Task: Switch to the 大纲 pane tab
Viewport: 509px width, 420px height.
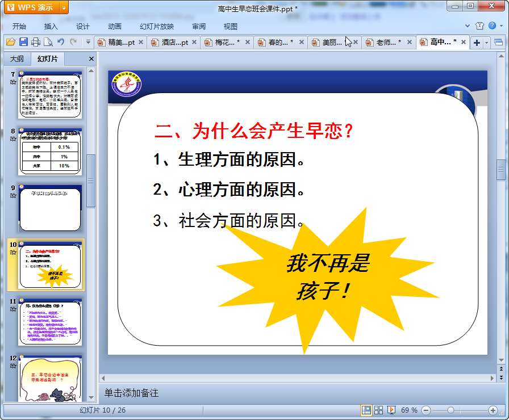Action: [x=17, y=58]
